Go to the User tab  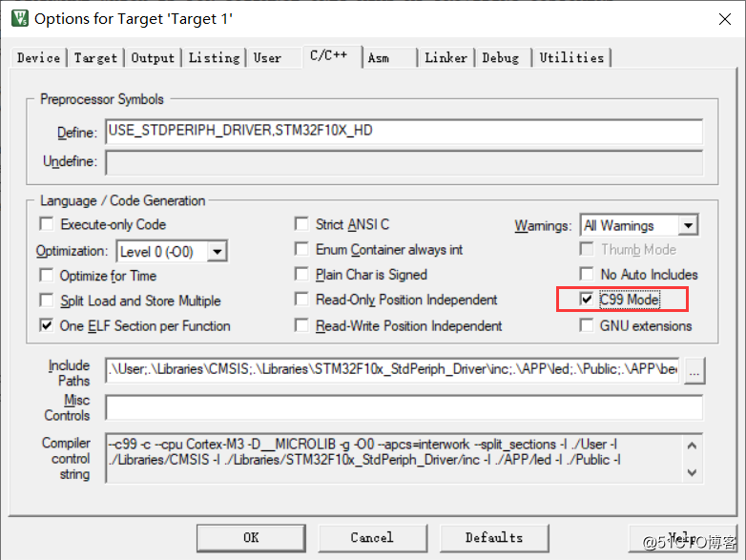coord(267,58)
